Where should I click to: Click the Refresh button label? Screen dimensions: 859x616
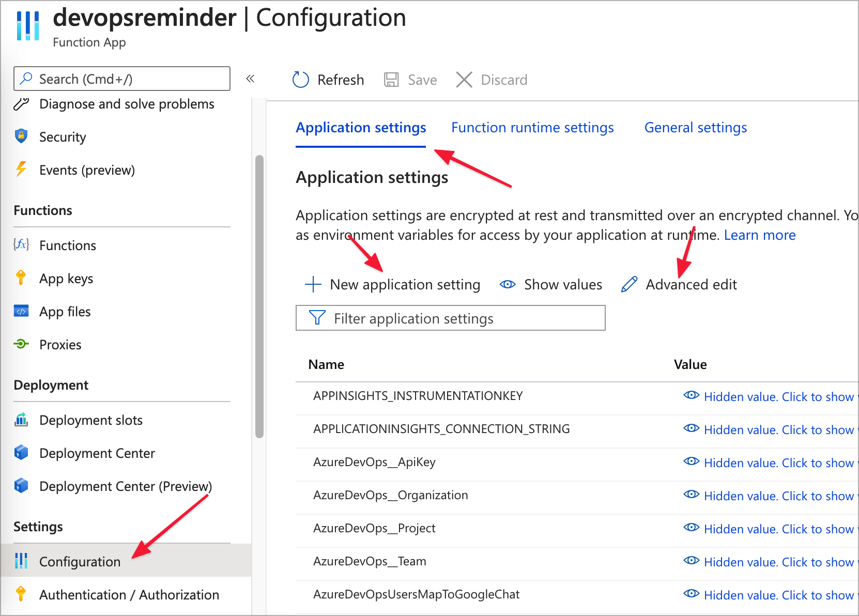341,80
